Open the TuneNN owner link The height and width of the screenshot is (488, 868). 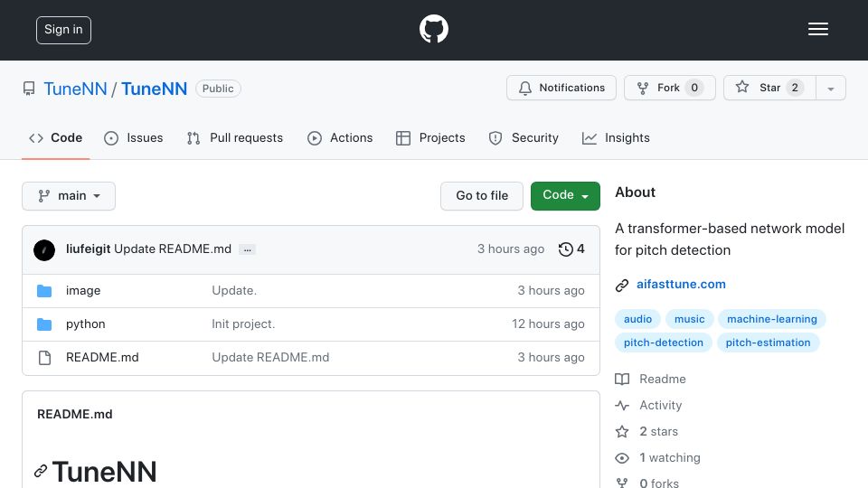(75, 89)
